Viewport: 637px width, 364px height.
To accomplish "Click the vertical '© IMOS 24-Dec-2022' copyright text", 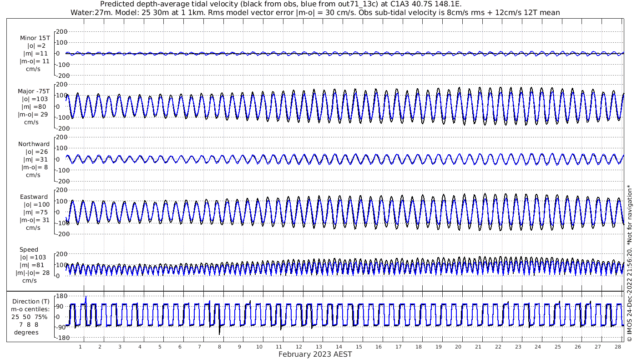I will [629, 263].
